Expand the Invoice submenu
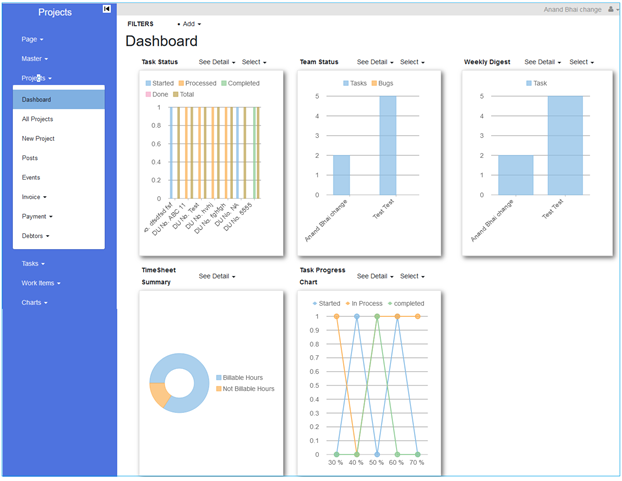Viewport: 622px width, 481px height. 34,197
